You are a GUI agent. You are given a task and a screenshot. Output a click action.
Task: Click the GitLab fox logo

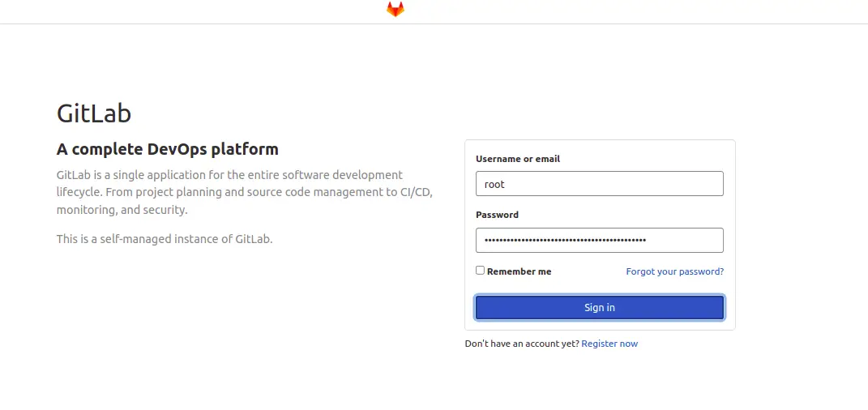pos(396,10)
